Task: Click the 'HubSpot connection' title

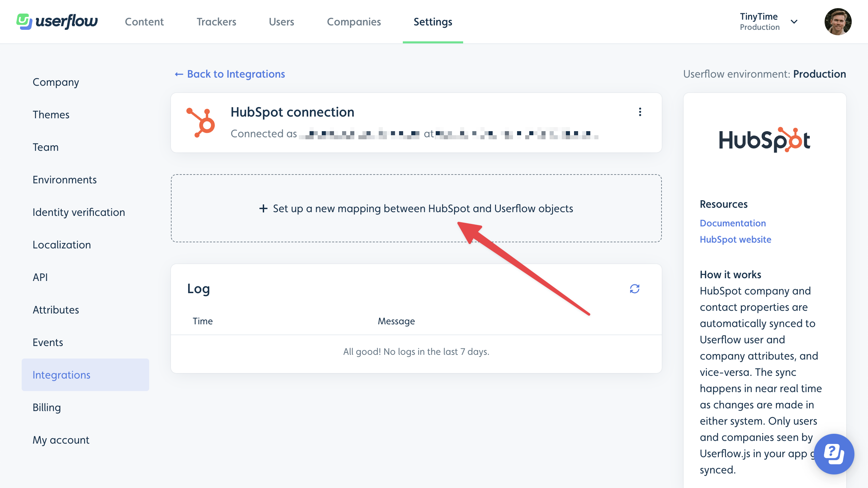Action: pyautogui.click(x=292, y=112)
